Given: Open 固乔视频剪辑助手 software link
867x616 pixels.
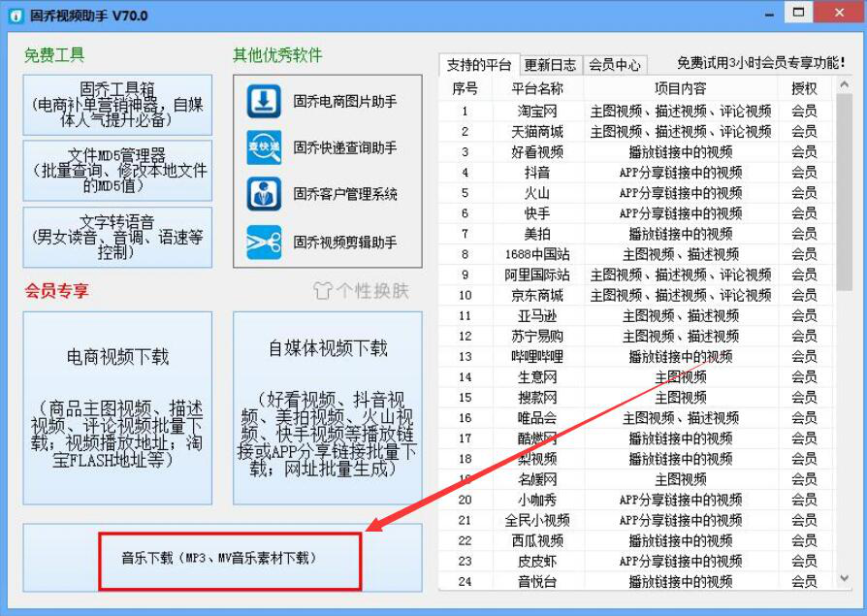Looking at the screenshot, I should click(345, 243).
